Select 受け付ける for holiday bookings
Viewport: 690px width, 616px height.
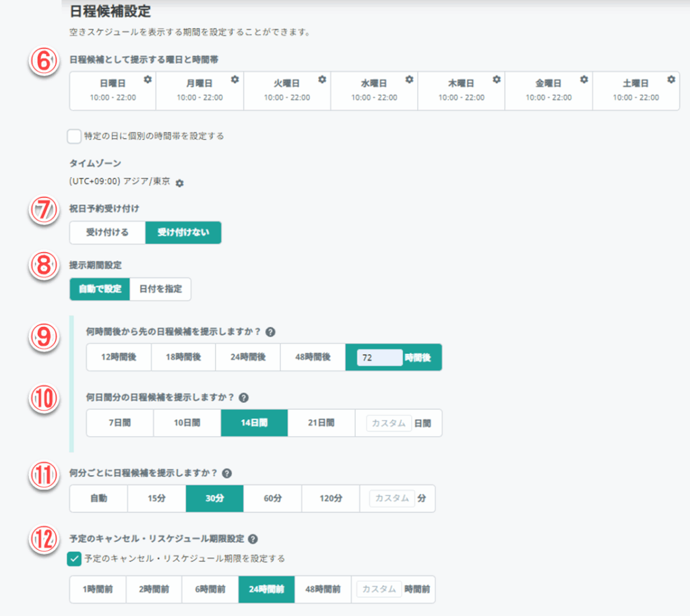(x=107, y=233)
